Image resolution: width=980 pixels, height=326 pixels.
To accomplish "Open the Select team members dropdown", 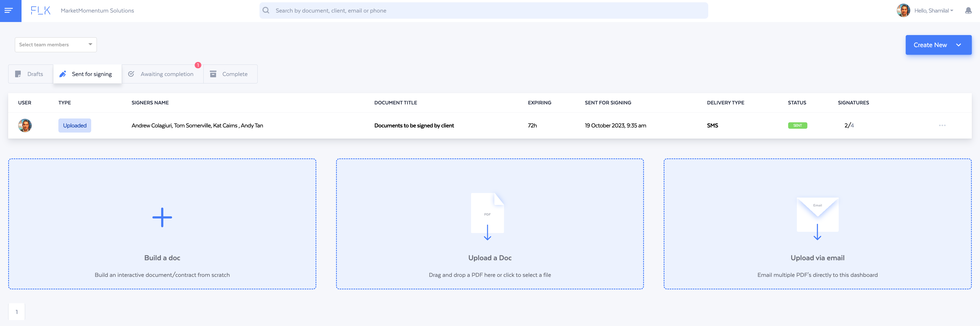I will click(56, 45).
